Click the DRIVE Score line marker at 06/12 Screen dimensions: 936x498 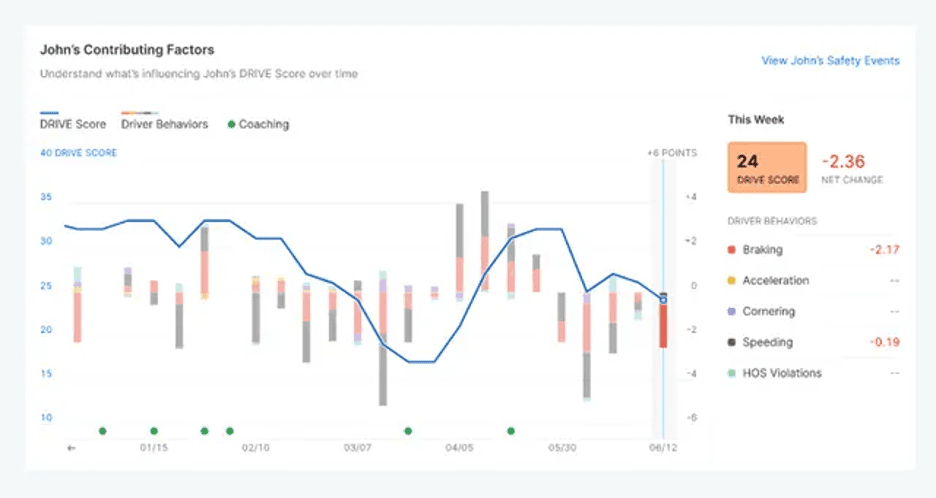(x=663, y=299)
